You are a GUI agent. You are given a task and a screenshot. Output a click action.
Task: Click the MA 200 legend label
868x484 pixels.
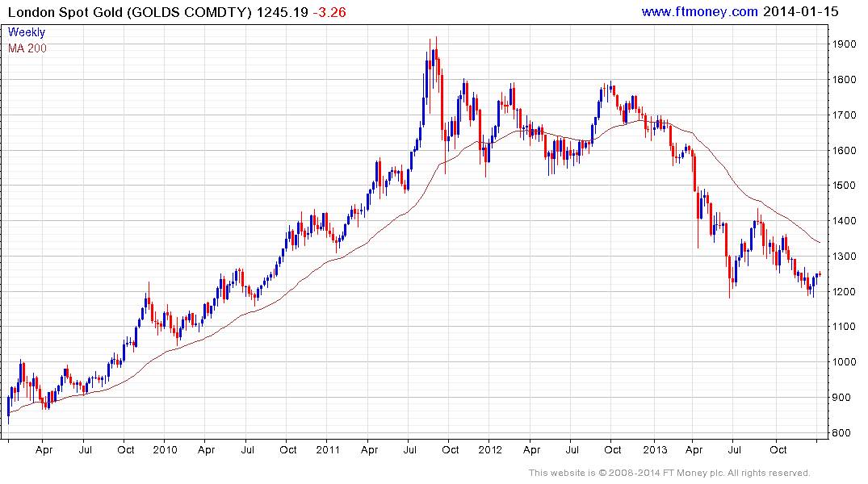[27, 48]
